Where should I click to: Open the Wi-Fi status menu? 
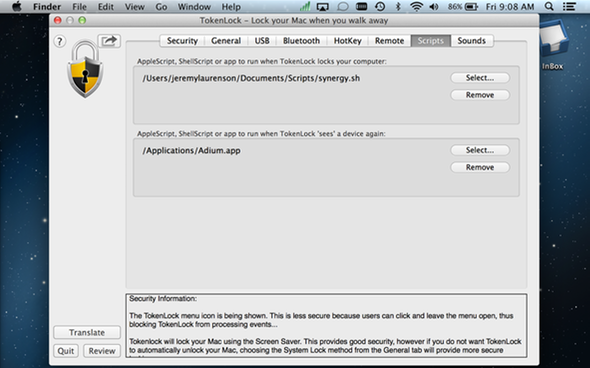(416, 6)
